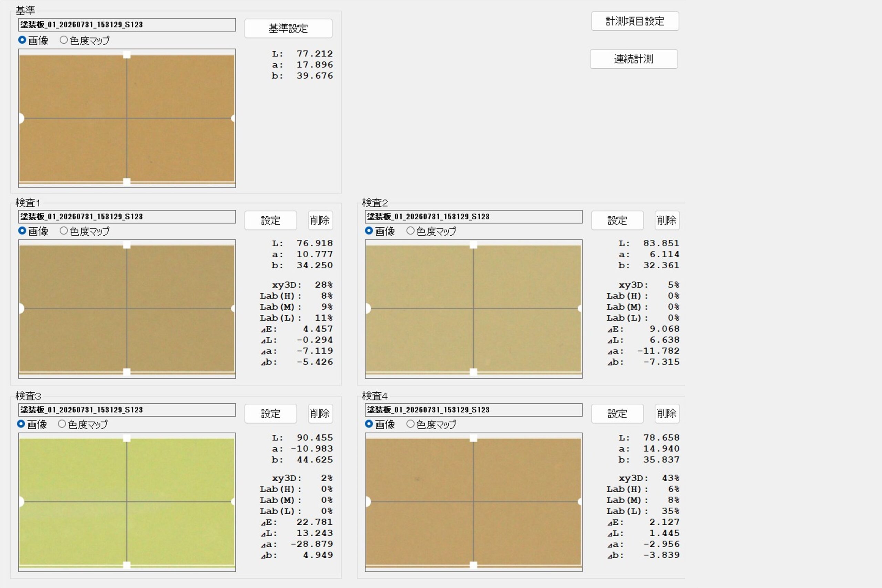Image resolution: width=882 pixels, height=588 pixels.
Task: Click 設定 button for 検査2
Action: tap(617, 220)
